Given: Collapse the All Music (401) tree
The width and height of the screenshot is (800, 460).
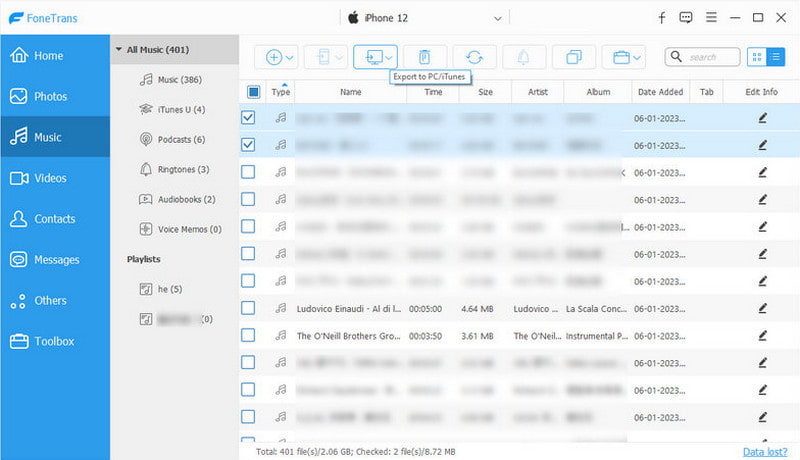Looking at the screenshot, I should point(119,49).
